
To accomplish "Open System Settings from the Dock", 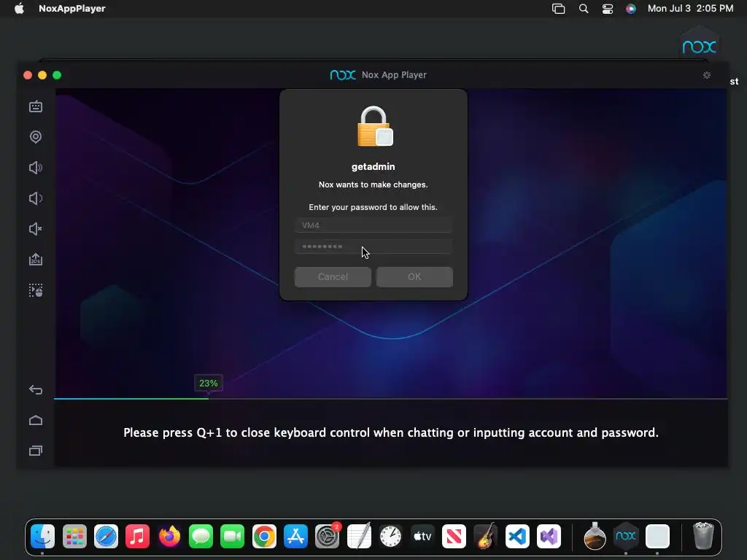I will pyautogui.click(x=328, y=536).
